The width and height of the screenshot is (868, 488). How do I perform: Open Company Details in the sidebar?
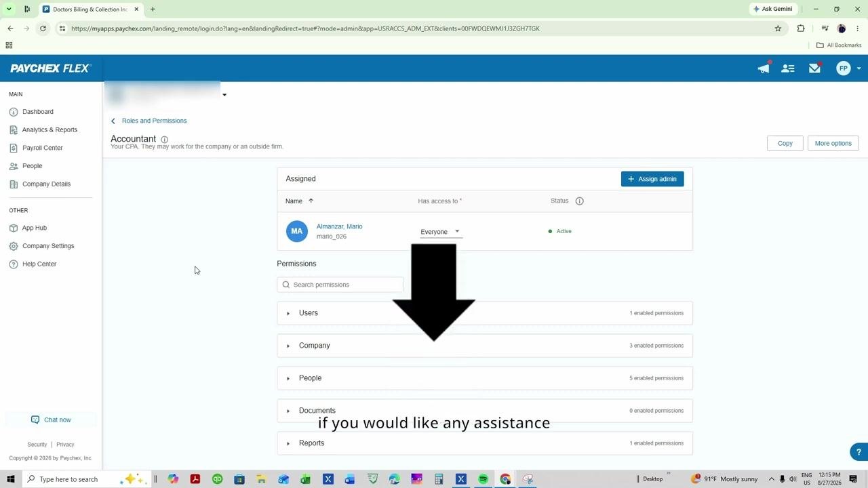[x=46, y=184]
